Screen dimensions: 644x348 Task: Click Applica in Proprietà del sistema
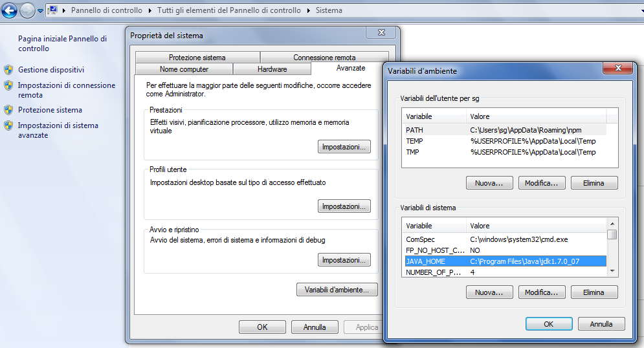point(364,327)
